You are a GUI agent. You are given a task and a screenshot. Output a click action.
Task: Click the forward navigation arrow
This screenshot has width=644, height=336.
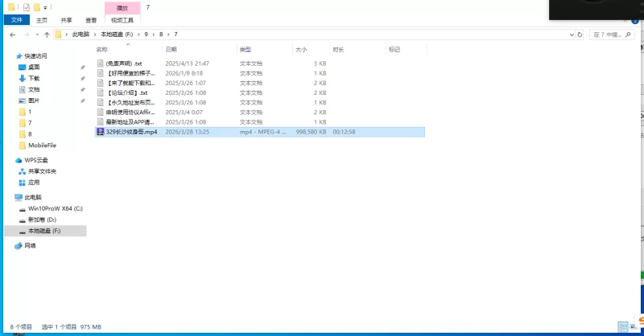point(27,35)
